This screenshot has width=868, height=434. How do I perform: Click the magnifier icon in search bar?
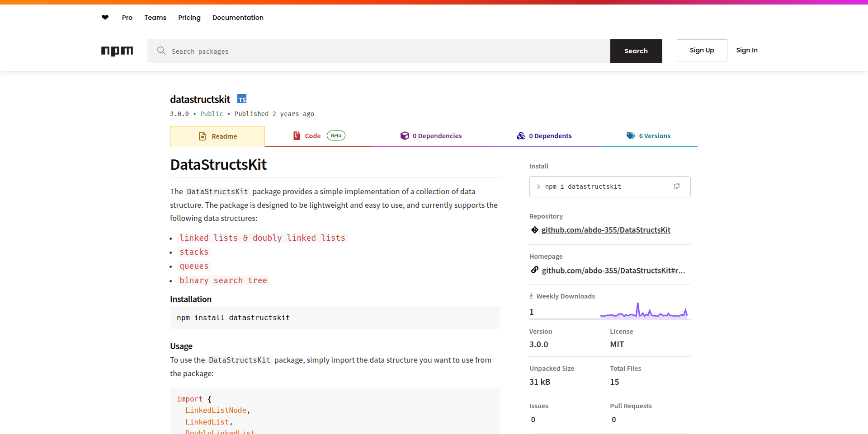pos(161,51)
